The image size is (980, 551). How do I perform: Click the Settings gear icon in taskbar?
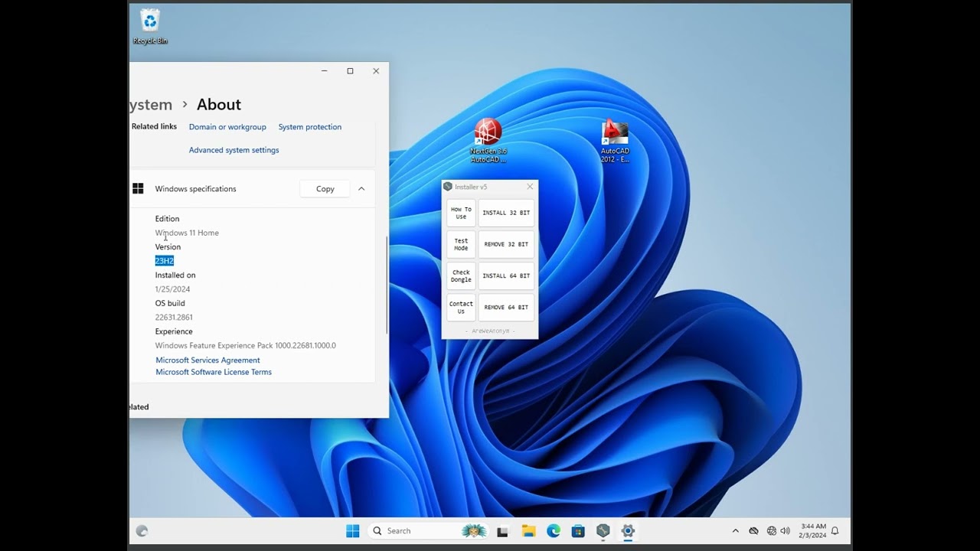pos(628,530)
